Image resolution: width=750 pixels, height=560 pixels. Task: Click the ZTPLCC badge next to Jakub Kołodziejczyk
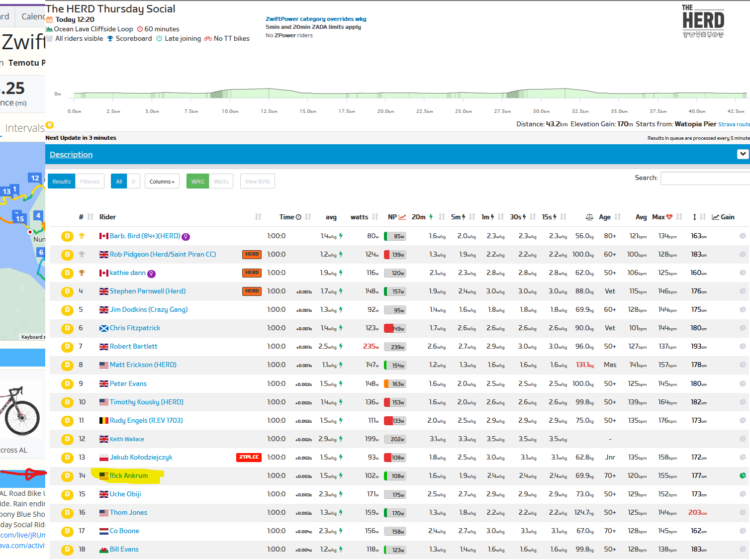[x=249, y=457]
